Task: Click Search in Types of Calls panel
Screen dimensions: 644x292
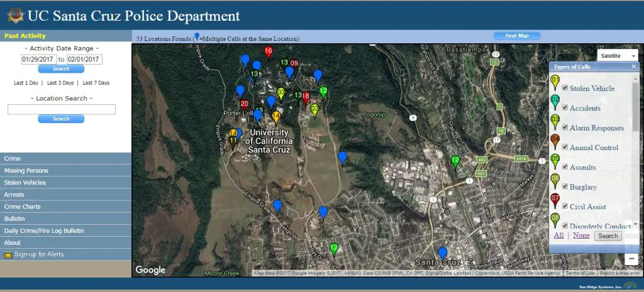Action: [608, 236]
